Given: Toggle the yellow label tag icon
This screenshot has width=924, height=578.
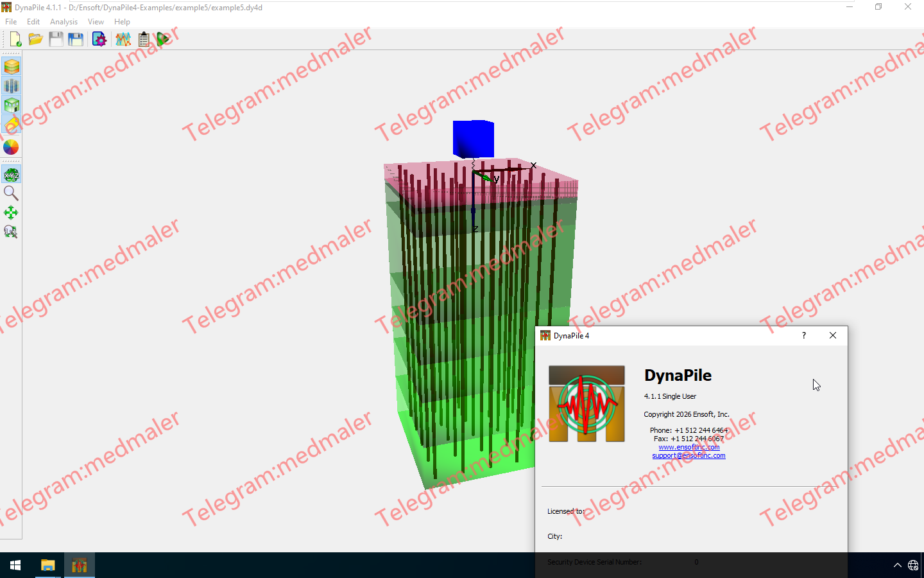Looking at the screenshot, I should pos(11,124).
